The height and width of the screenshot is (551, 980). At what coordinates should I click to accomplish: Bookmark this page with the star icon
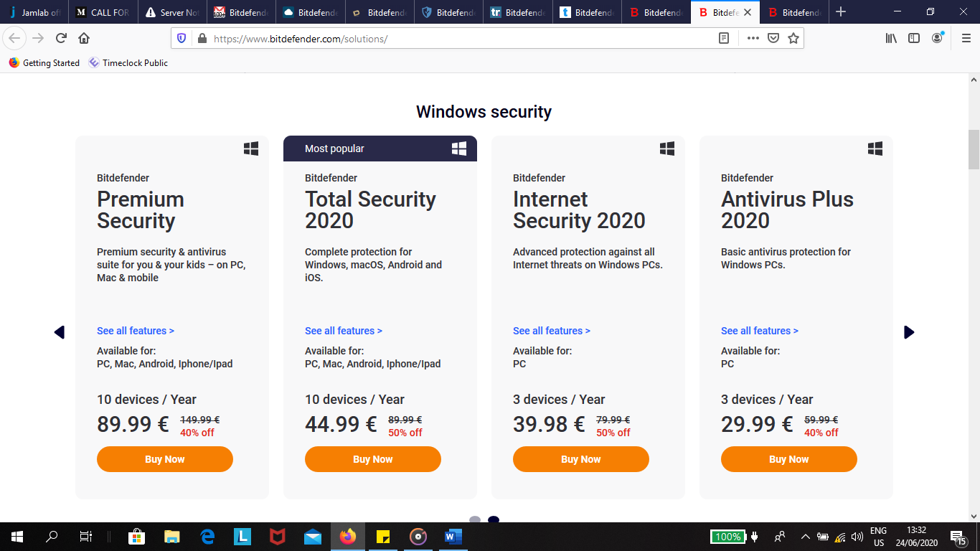pyautogui.click(x=793, y=38)
